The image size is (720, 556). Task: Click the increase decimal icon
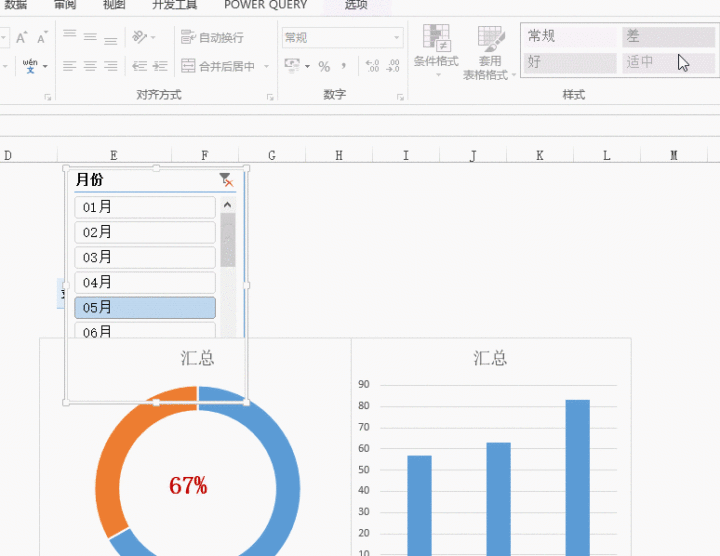click(372, 67)
